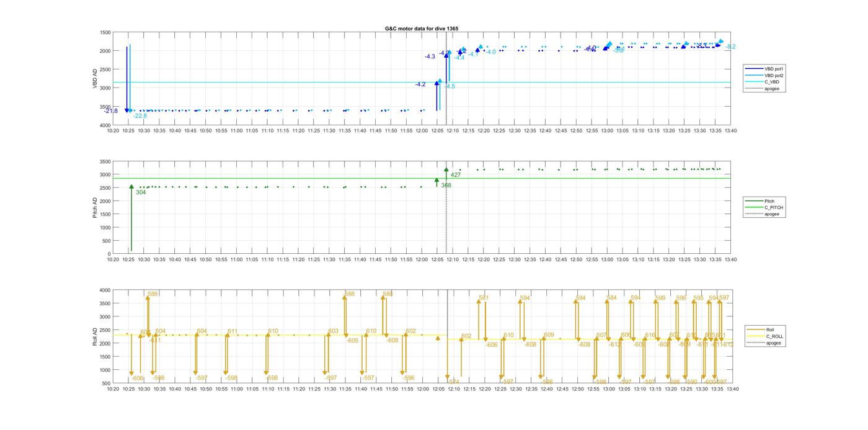The width and height of the screenshot is (868, 430).
Task: Click the 'Roll AD' y-axis label
Action: (x=95, y=336)
